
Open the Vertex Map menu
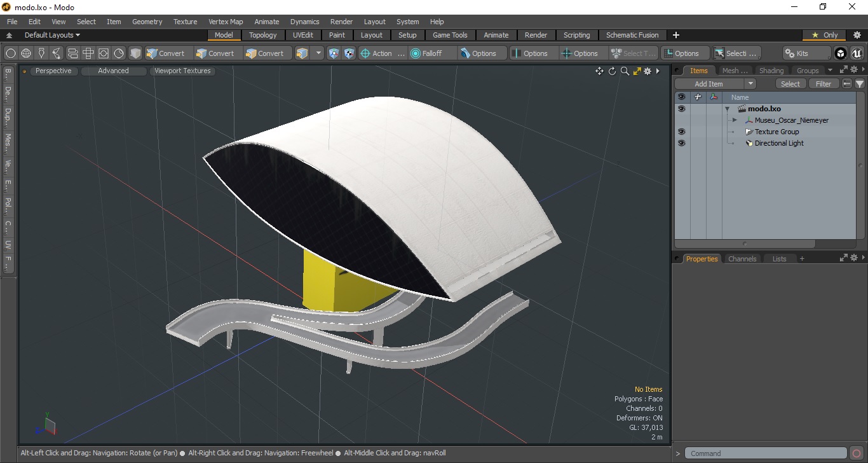pos(226,22)
